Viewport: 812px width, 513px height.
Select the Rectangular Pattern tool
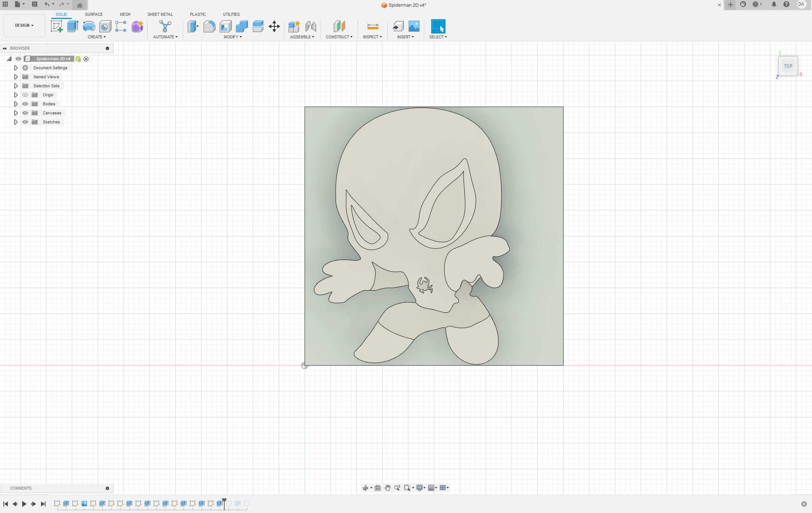coord(121,26)
